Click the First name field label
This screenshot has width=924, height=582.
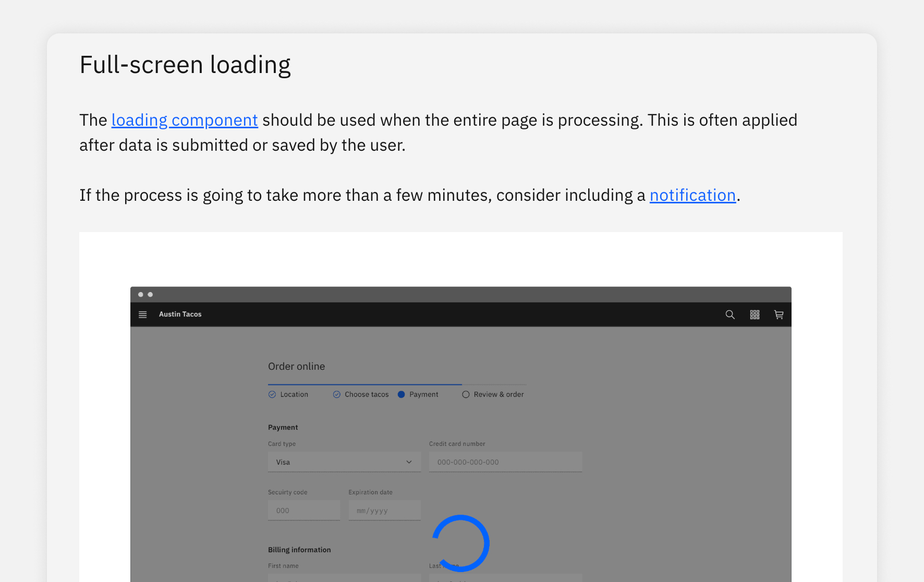[x=283, y=566]
